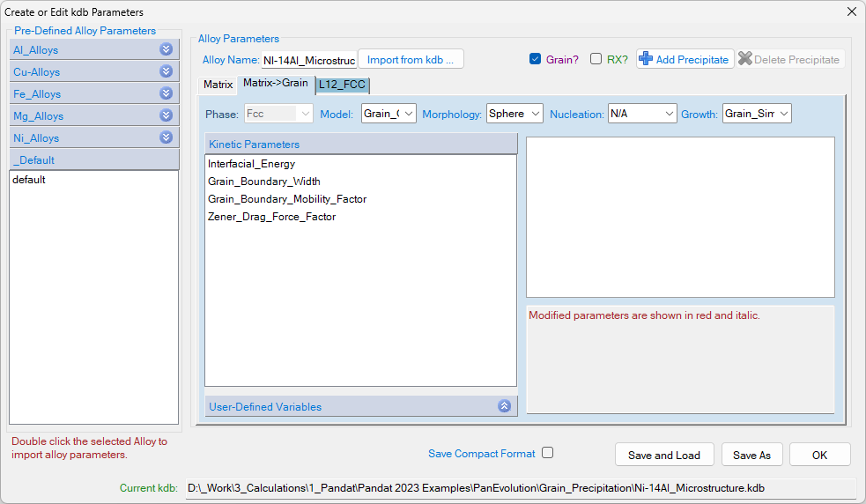866x504 pixels.
Task: Collapse the User-Defined Variables chevron icon
Action: pos(504,406)
